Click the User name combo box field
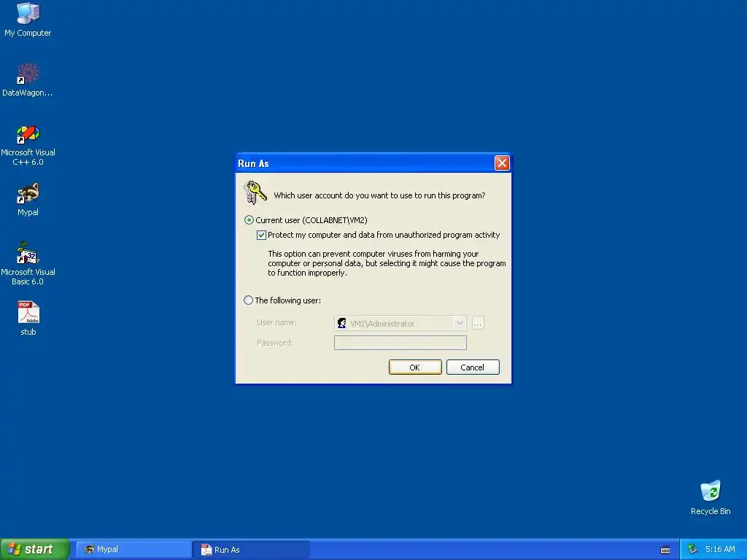Image resolution: width=747 pixels, height=560 pixels. click(x=400, y=323)
